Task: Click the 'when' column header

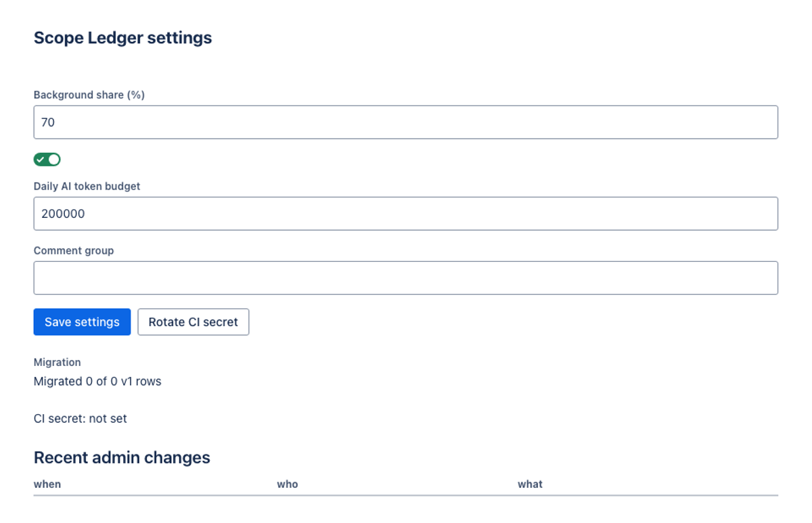Action: point(47,484)
